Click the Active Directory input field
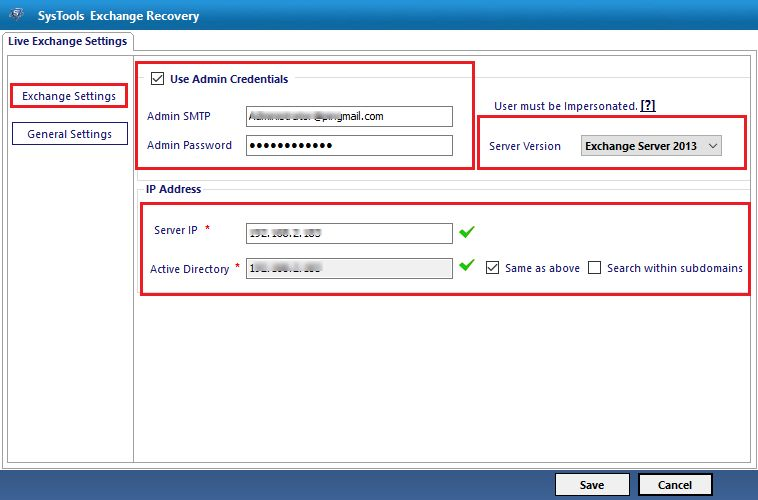 pos(349,268)
